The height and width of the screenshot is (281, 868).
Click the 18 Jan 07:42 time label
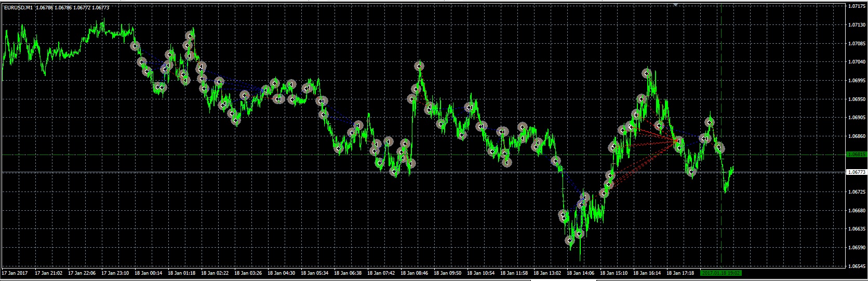[381, 273]
